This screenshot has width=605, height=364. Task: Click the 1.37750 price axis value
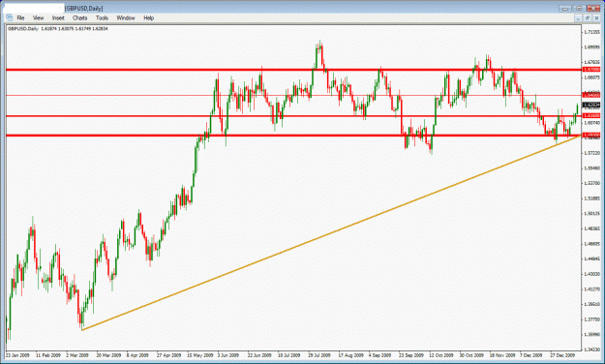pos(591,319)
